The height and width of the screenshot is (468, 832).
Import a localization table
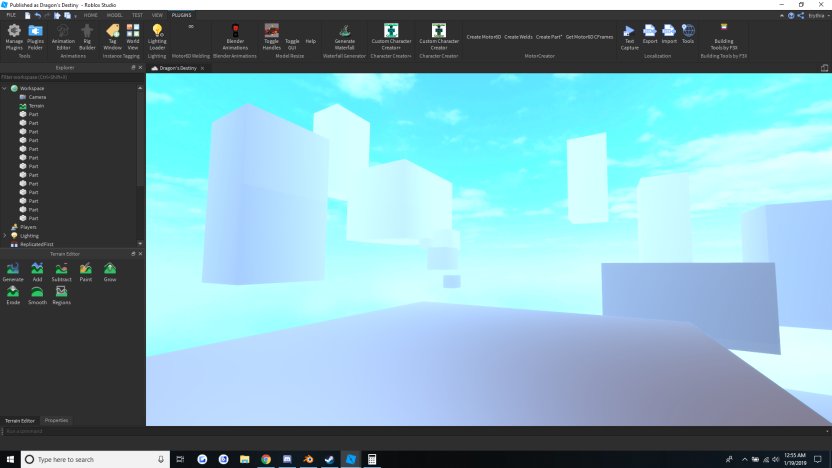pos(669,34)
